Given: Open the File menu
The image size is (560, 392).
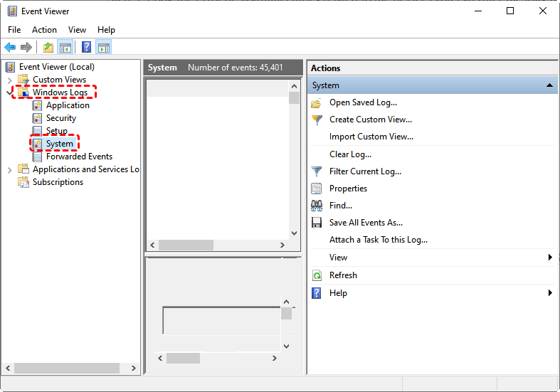Looking at the screenshot, I should 14,30.
